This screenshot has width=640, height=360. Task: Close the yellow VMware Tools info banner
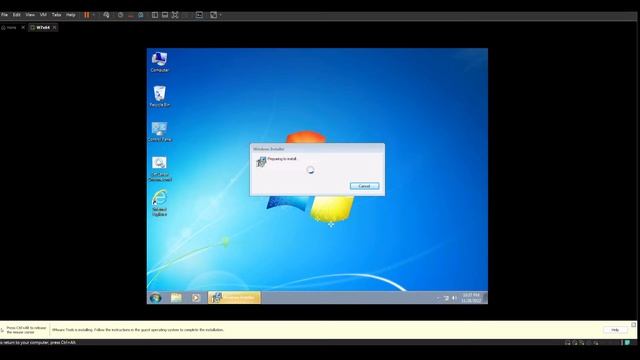(633, 325)
